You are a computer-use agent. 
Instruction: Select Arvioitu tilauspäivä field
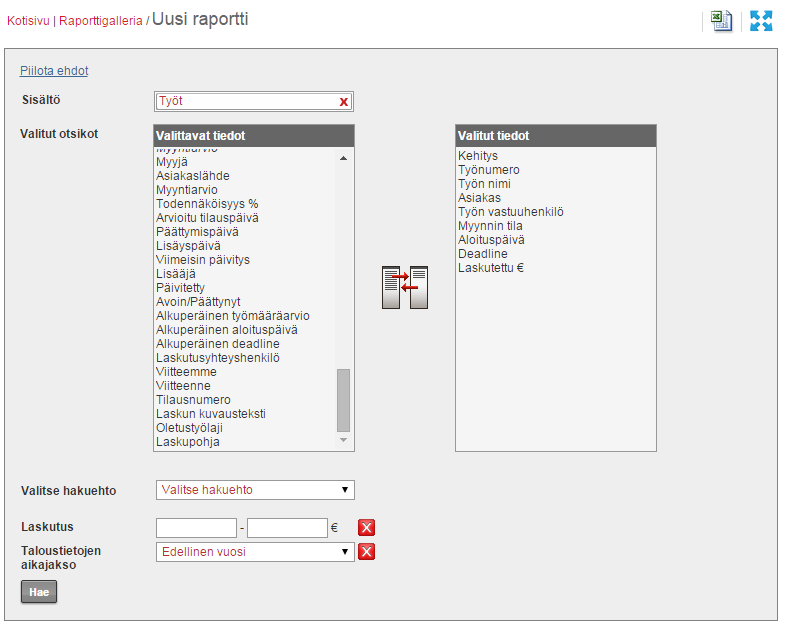207,218
